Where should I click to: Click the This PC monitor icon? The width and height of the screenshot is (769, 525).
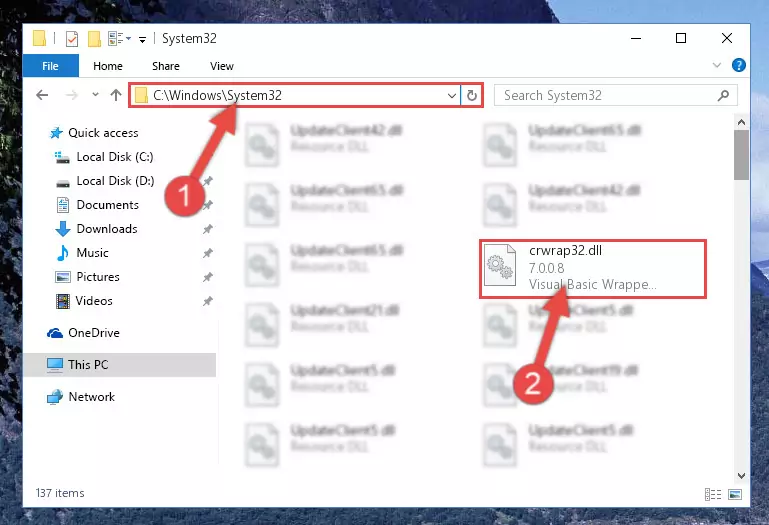pos(55,365)
